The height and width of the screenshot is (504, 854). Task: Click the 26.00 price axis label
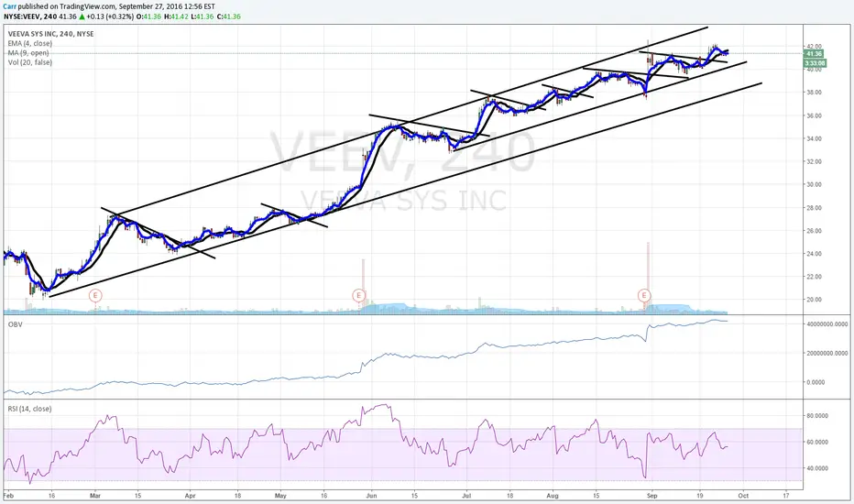(x=815, y=231)
